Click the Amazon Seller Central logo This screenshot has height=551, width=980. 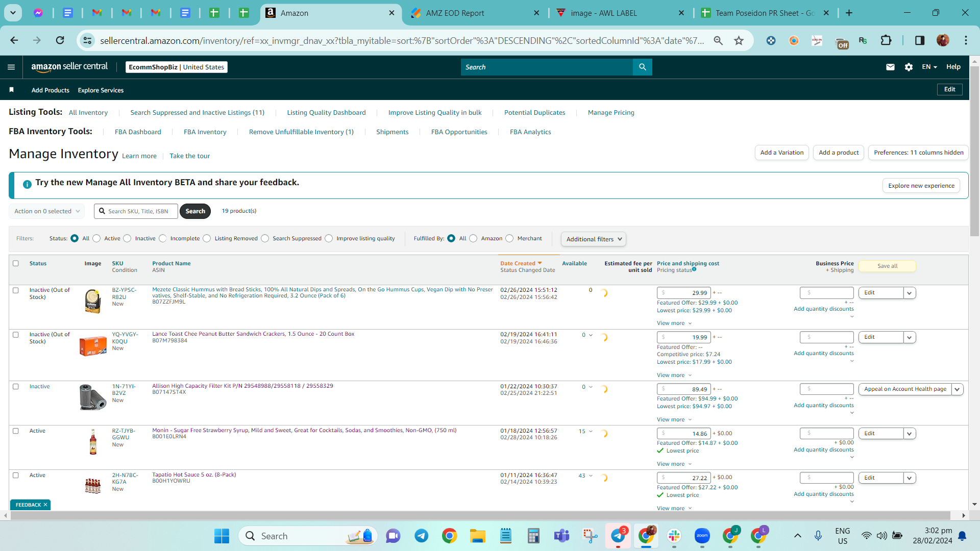[69, 67]
